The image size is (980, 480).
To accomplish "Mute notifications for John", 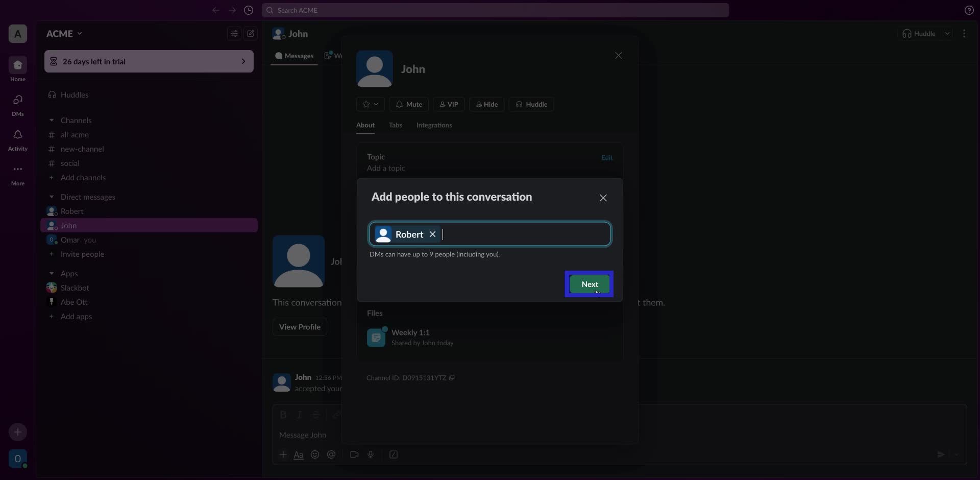I will point(408,104).
